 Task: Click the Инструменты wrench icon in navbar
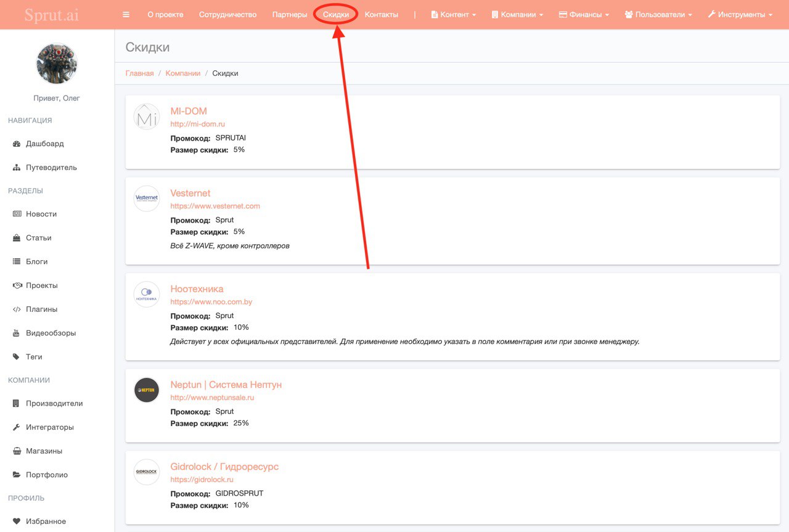tap(712, 14)
